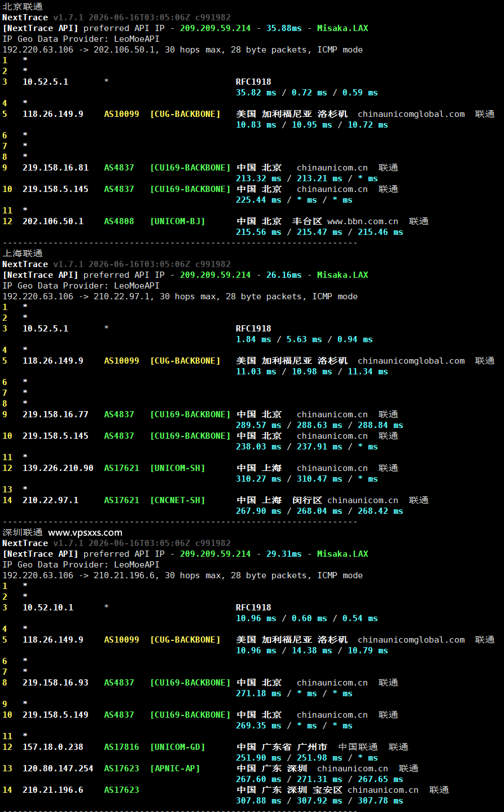Viewport: 504px width, 812px height.
Task: Click the latency value 0.54 ms
Action: (360, 618)
